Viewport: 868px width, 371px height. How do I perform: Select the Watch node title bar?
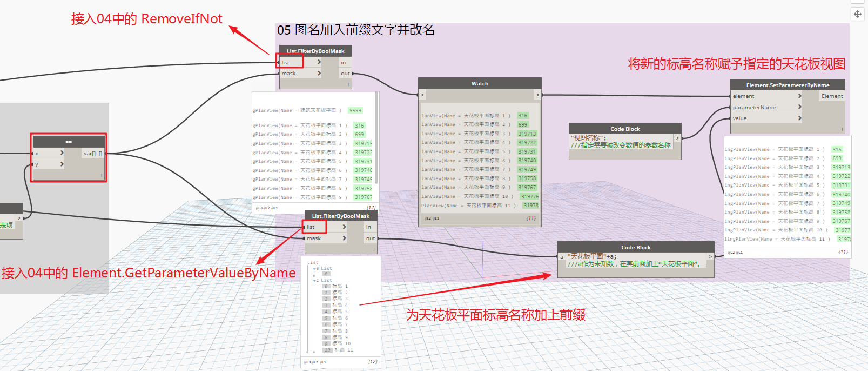click(x=480, y=83)
